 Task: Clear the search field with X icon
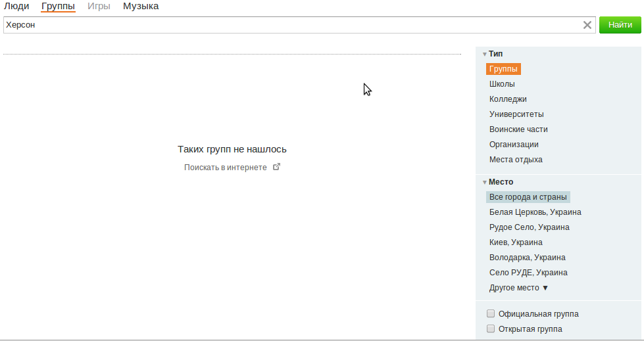(587, 25)
